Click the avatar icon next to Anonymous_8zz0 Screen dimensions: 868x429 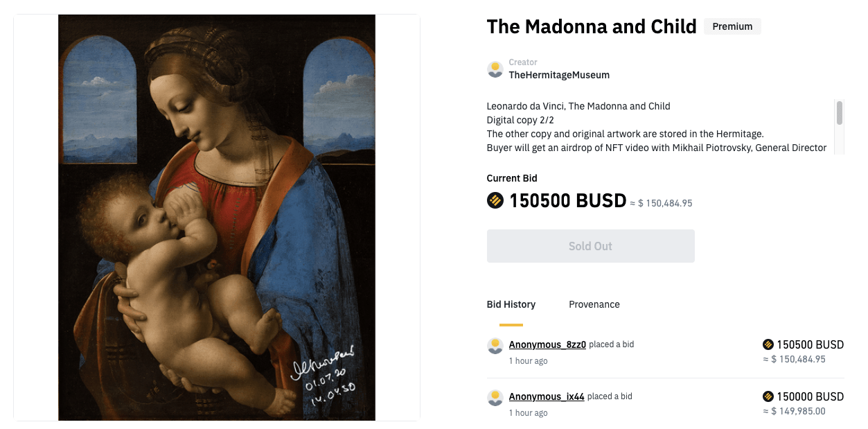click(495, 346)
